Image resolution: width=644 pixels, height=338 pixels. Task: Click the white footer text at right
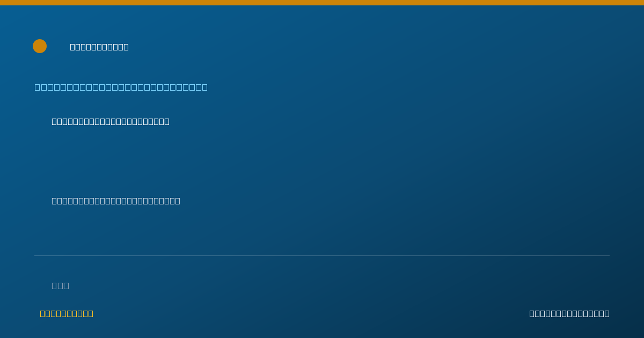pos(569,313)
